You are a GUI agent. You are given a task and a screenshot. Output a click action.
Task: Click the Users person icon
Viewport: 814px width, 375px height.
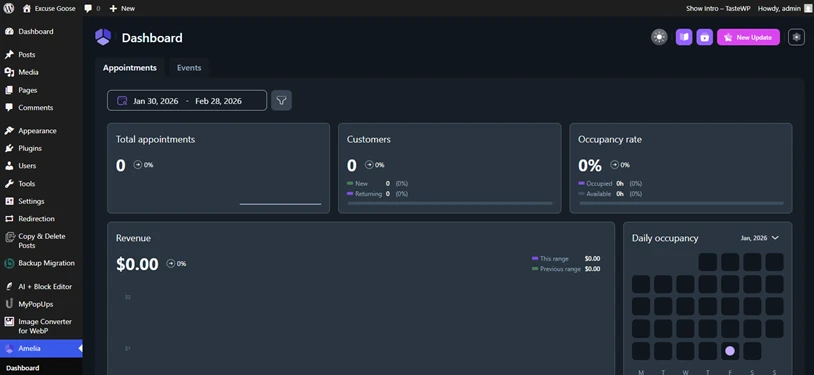[9, 166]
